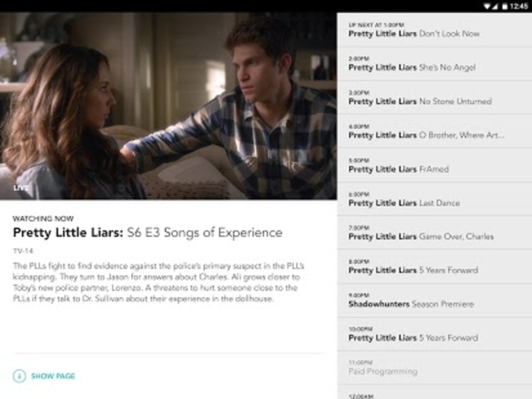Tap the cellular signal icon

coord(495,6)
